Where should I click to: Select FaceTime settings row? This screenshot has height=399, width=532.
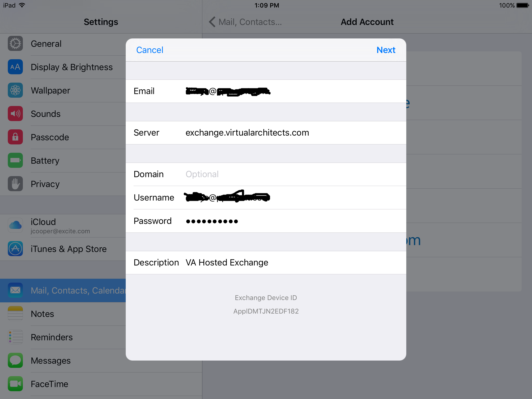point(101,384)
